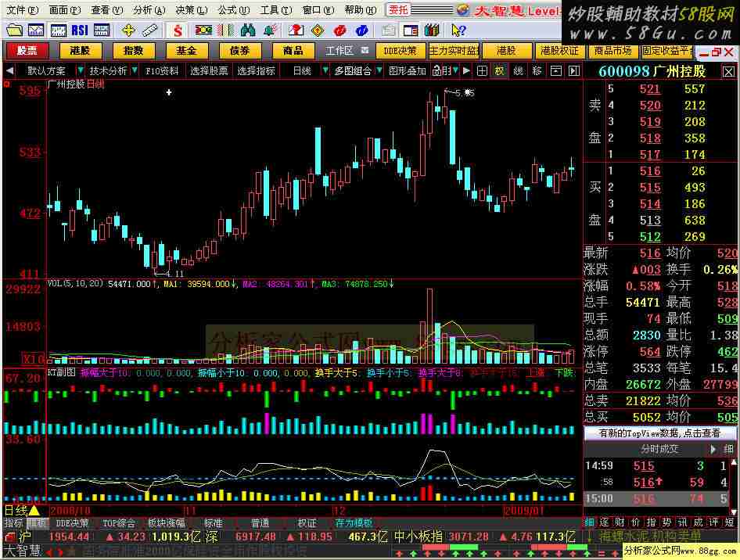The width and height of the screenshot is (740, 560).
Task: Click the line chart toolbar icon
Action: coord(36,31)
